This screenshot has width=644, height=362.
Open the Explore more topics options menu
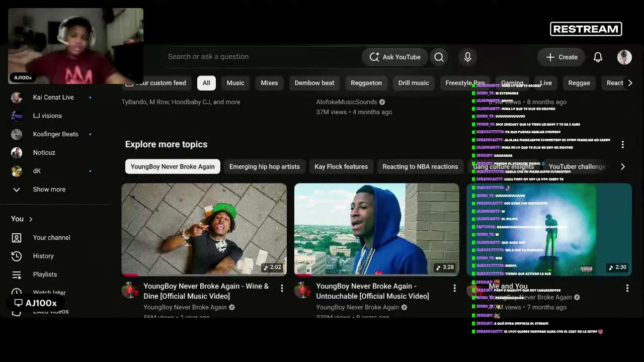[x=622, y=145]
